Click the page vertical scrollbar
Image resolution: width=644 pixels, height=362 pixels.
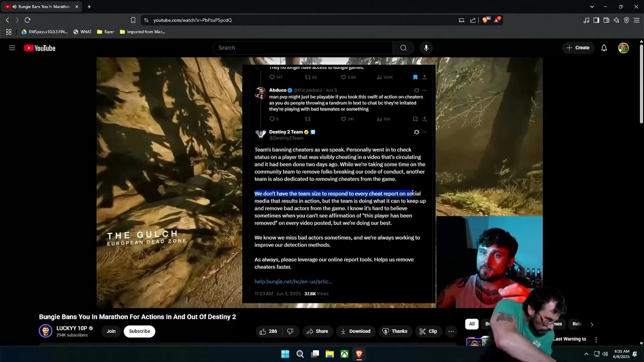click(x=641, y=83)
